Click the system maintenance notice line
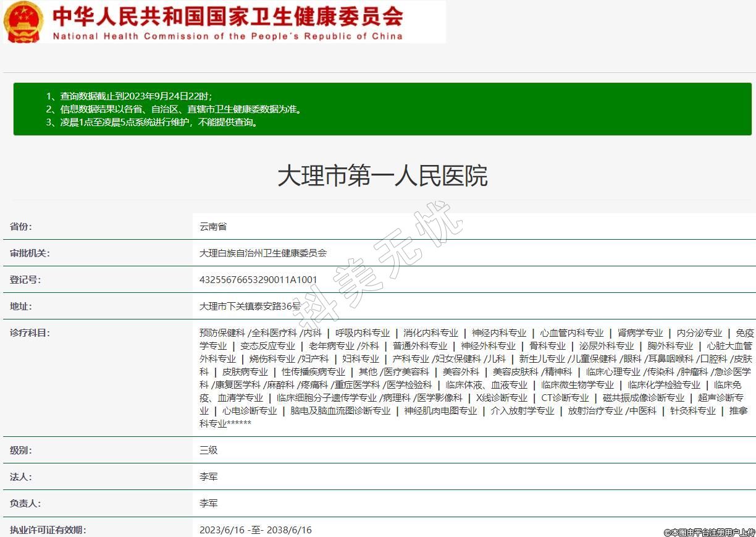756x537 pixels. click(x=152, y=122)
